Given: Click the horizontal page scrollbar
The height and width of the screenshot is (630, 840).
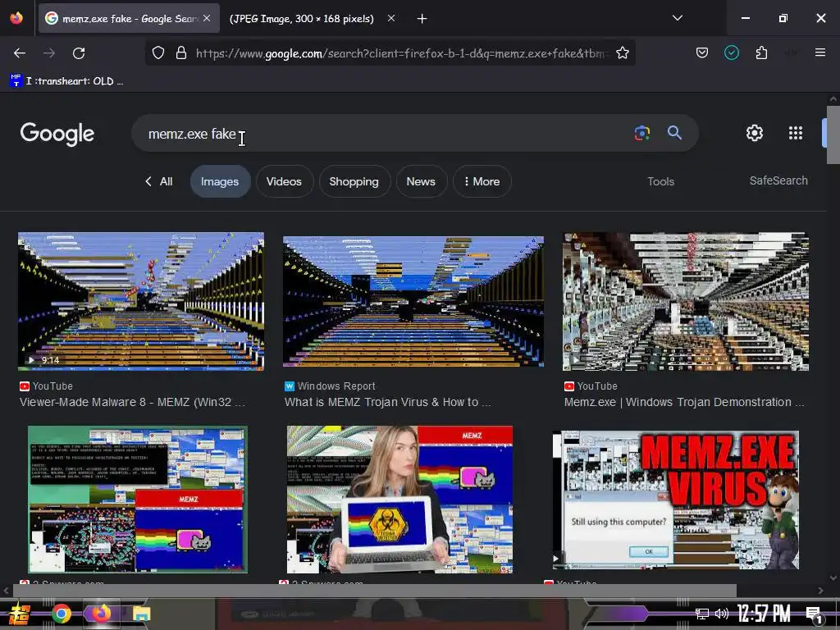Looking at the screenshot, I should [375, 591].
